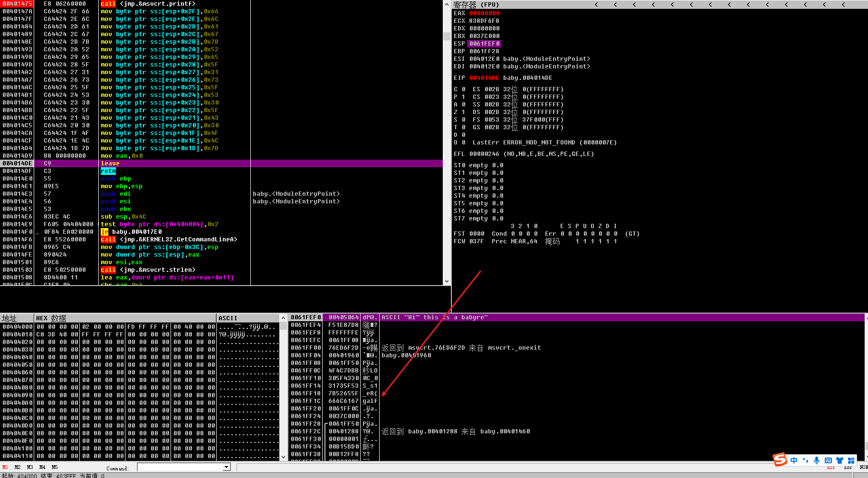Select dump row at address 00404000
This screenshot has width=868, height=478.
pyautogui.click(x=140, y=327)
